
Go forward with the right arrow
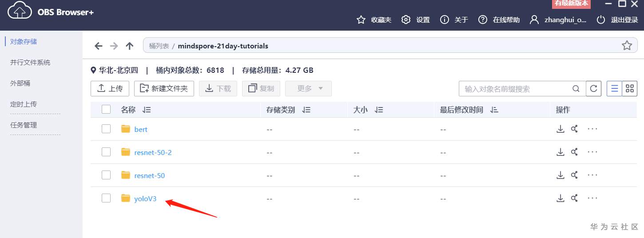pyautogui.click(x=114, y=46)
